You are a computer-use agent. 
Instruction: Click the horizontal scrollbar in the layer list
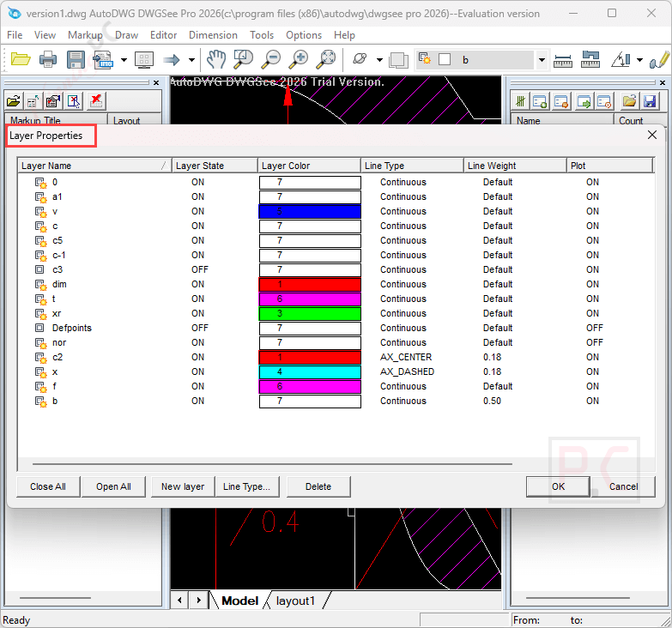272,463
